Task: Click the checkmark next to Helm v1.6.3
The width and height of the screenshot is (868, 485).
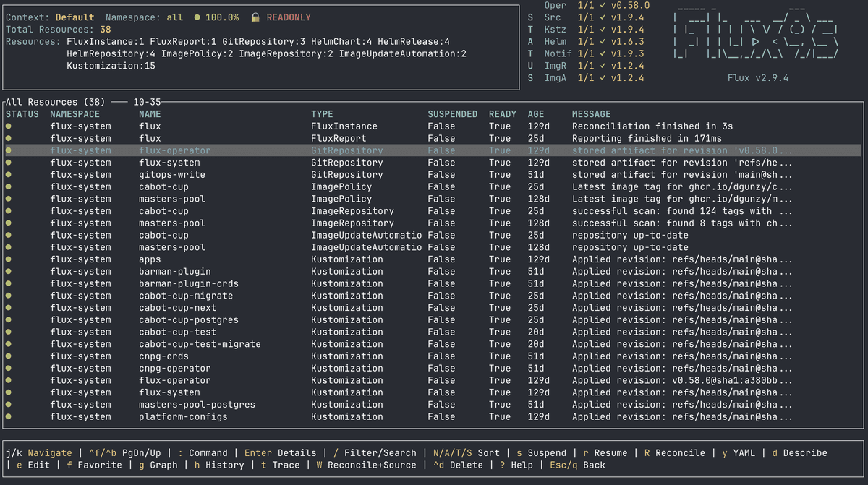Action: point(602,41)
